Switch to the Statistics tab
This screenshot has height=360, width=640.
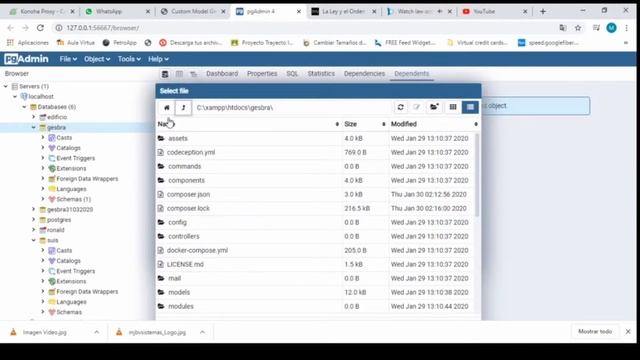321,73
